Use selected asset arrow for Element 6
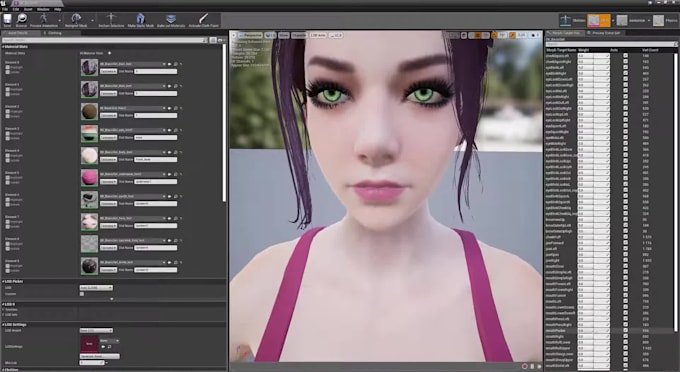This screenshot has height=372, width=680. coord(170,196)
